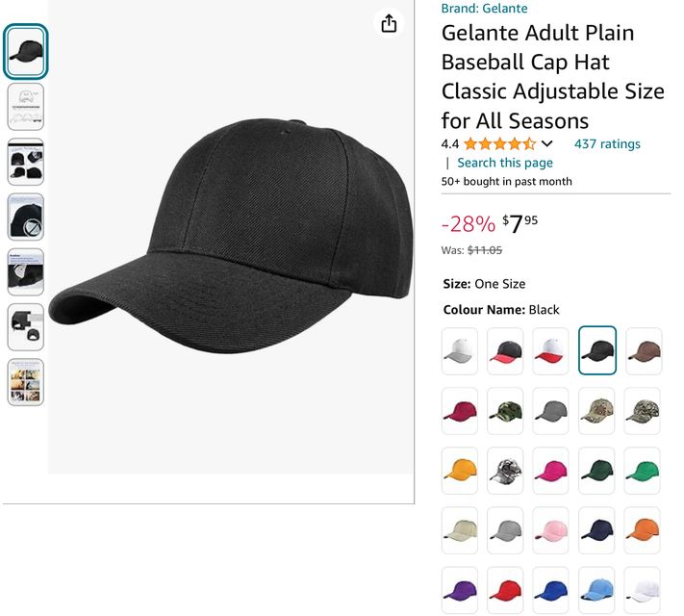Pick the light blue cap swatch
This screenshot has height=616, width=684.
point(597,590)
